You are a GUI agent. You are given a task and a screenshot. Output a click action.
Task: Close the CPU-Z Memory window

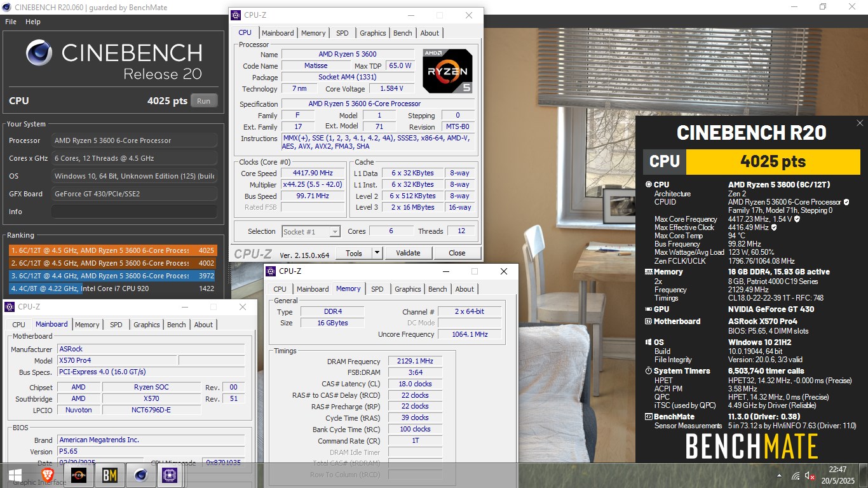click(x=504, y=271)
